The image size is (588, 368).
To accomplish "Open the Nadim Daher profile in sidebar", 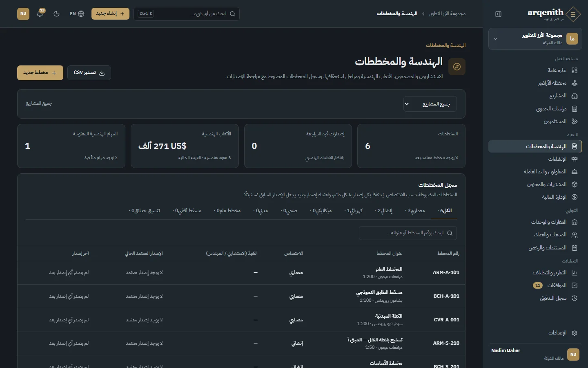I will [535, 354].
